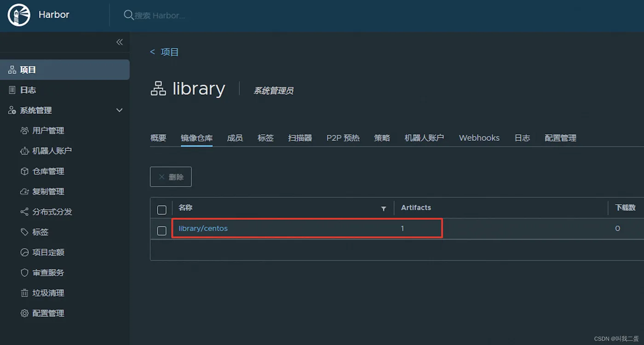
Task: Click the 垃圾清理 trash icon
Action: pos(25,293)
